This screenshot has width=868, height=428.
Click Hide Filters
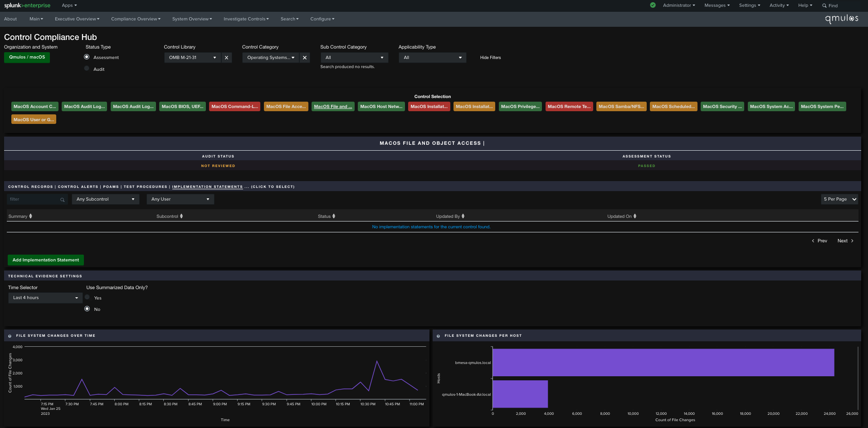[490, 58]
